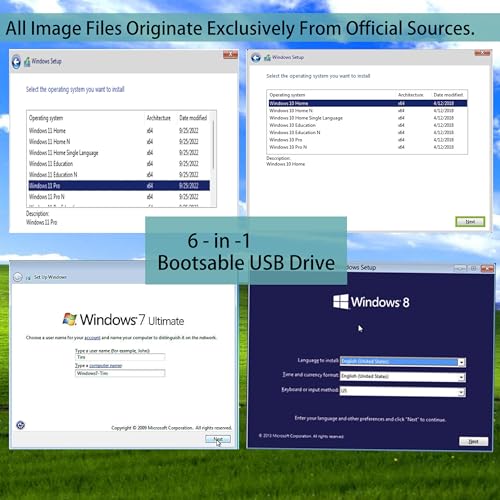Click the Windows 7 Ultimate logo

(x=123, y=320)
